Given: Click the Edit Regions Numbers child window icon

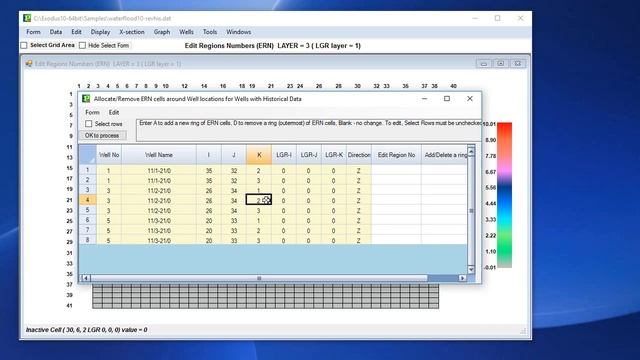Looking at the screenshot, I should 29,64.
